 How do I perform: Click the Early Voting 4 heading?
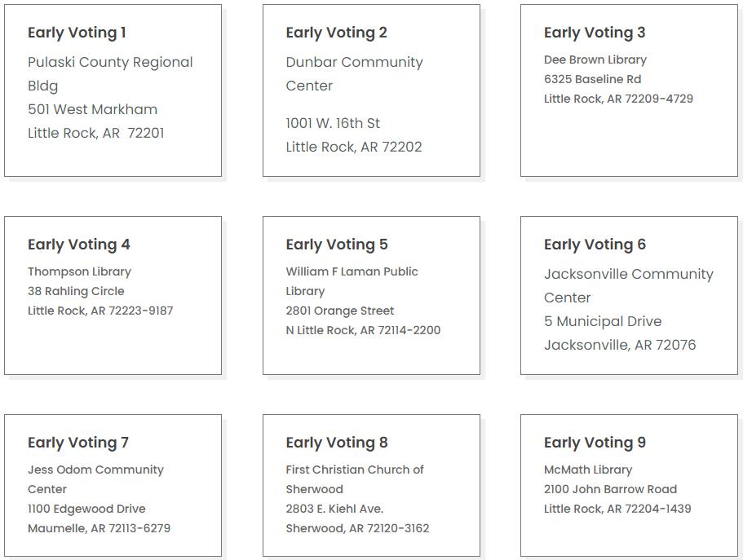(x=78, y=245)
